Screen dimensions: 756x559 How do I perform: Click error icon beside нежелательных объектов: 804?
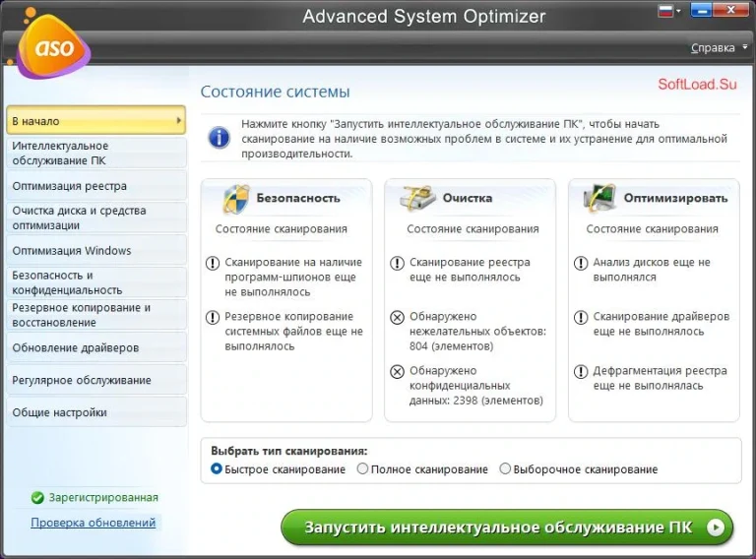click(x=397, y=318)
